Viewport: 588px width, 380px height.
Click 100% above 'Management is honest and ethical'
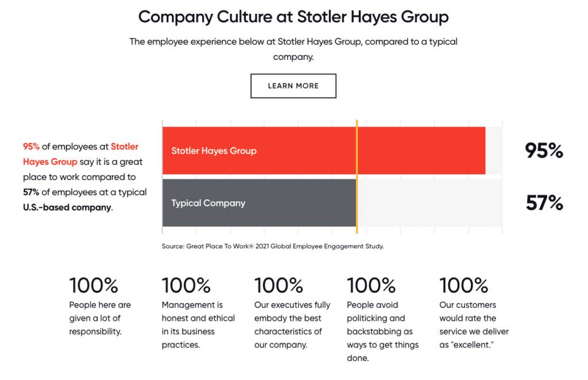tap(187, 285)
